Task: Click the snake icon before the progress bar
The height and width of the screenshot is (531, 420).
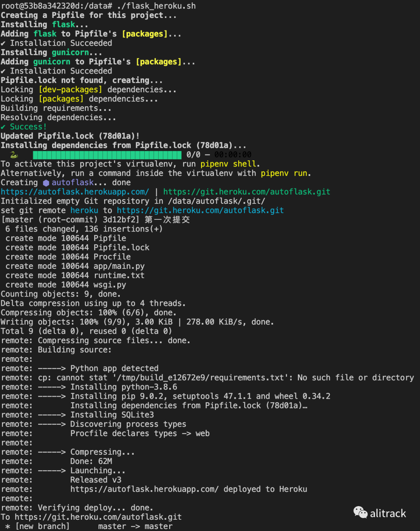Action: pyautogui.click(x=14, y=155)
